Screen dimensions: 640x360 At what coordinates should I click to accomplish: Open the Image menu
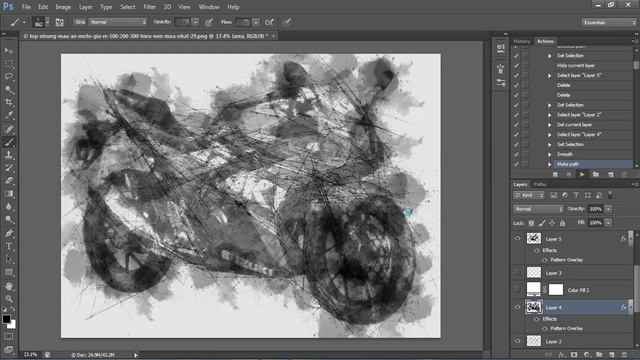click(x=63, y=7)
